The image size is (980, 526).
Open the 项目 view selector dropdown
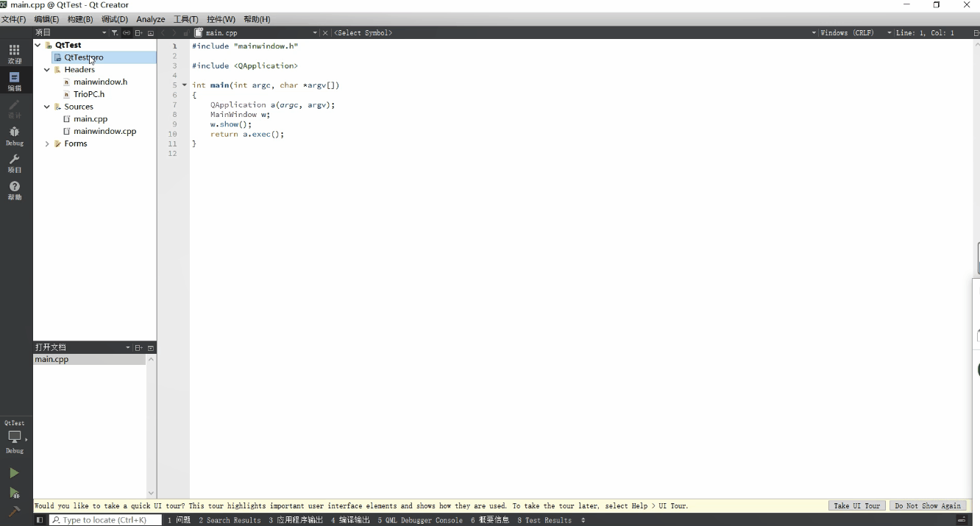(71, 32)
